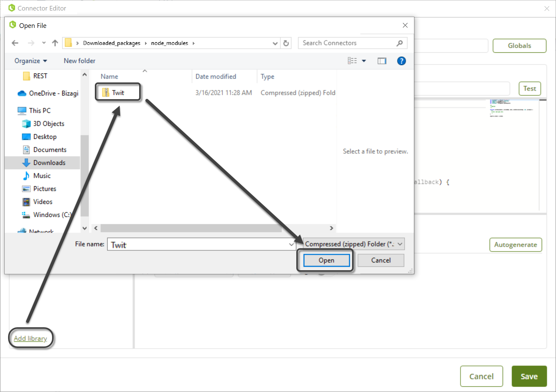Click the address bar folder icon
Image resolution: width=556 pixels, height=392 pixels.
point(68,43)
